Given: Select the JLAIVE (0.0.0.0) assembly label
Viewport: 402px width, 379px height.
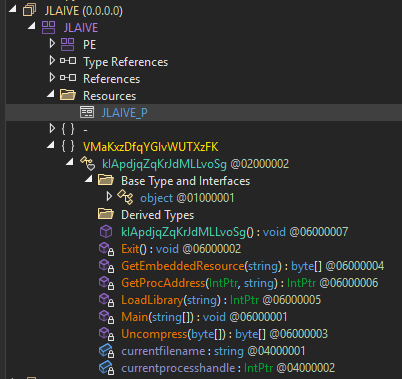Looking at the screenshot, I should pos(84,11).
